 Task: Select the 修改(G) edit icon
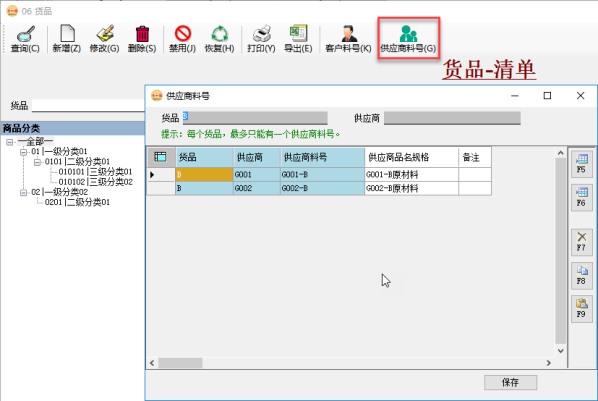[104, 39]
